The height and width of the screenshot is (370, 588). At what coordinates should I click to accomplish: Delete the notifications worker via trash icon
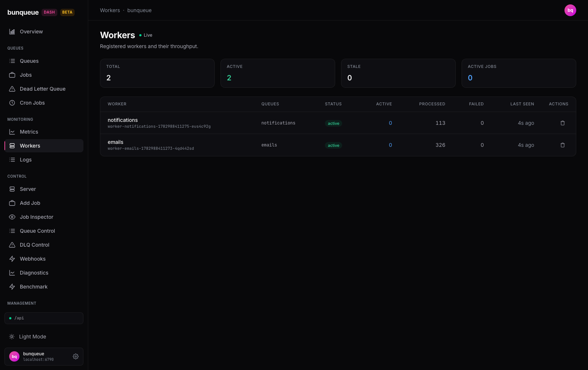[562, 123]
